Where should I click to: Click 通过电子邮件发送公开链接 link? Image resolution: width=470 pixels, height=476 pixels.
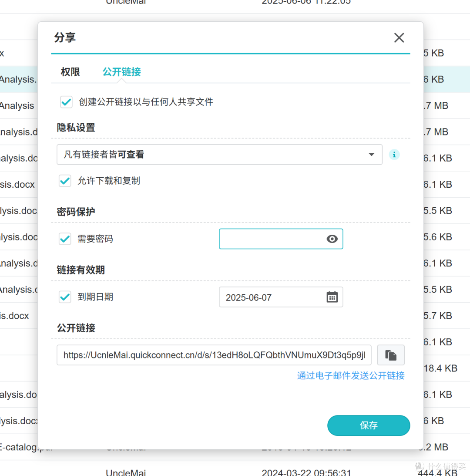point(351,376)
